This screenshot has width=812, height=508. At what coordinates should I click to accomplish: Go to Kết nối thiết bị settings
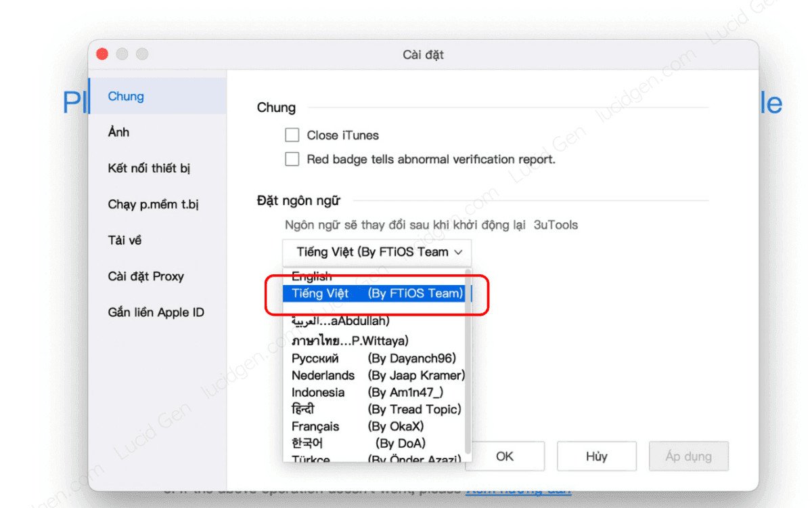(x=158, y=168)
